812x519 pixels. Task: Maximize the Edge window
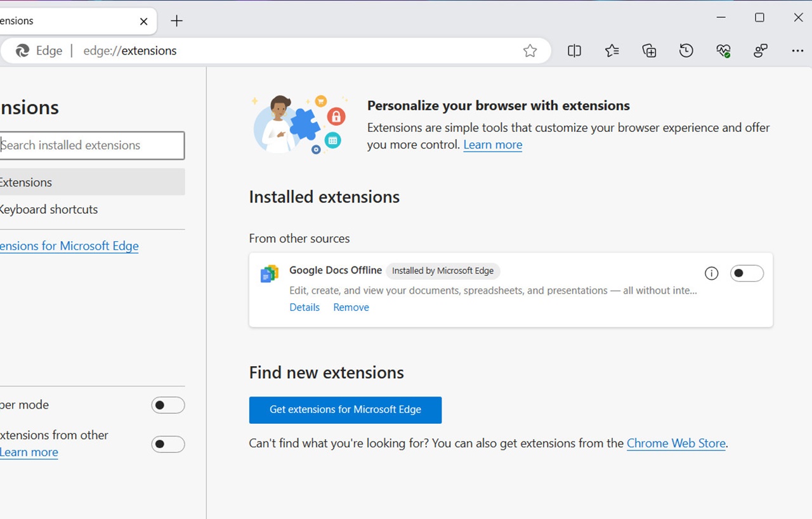[759, 18]
